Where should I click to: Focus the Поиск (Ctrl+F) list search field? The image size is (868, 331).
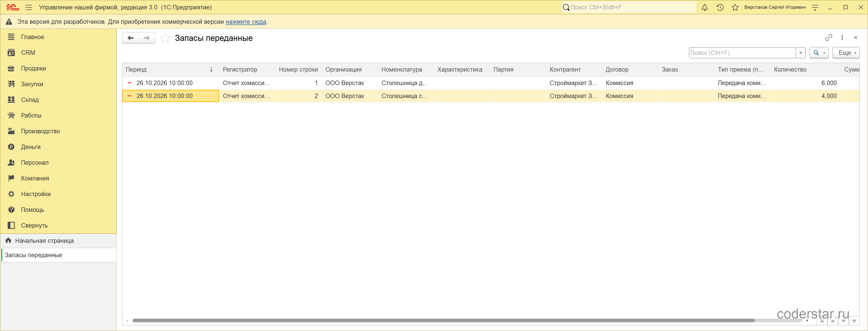(x=742, y=53)
